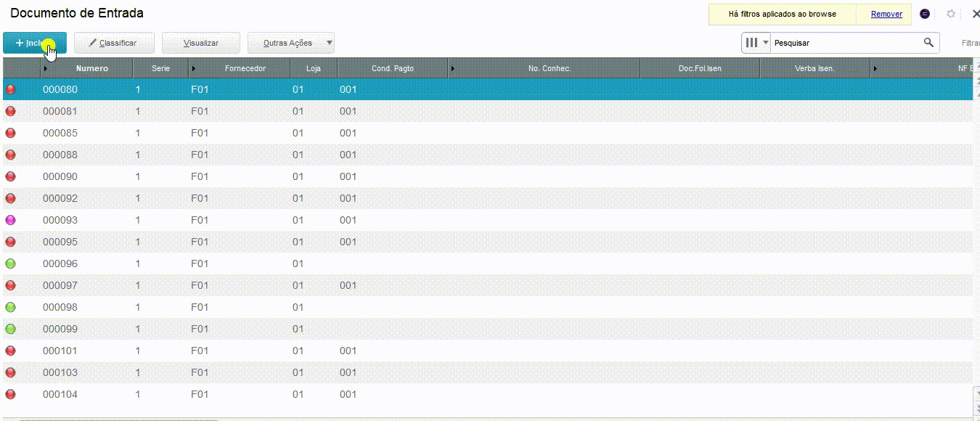Click the Visualizar button
This screenshot has height=421, width=980.
point(200,43)
